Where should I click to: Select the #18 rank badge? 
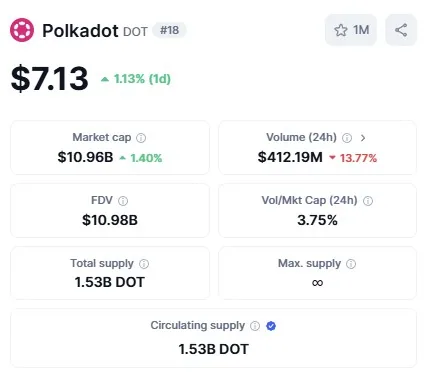[169, 30]
